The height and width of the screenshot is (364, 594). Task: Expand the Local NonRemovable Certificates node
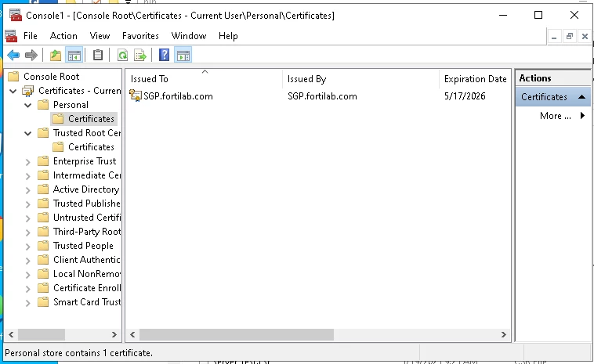(x=27, y=275)
